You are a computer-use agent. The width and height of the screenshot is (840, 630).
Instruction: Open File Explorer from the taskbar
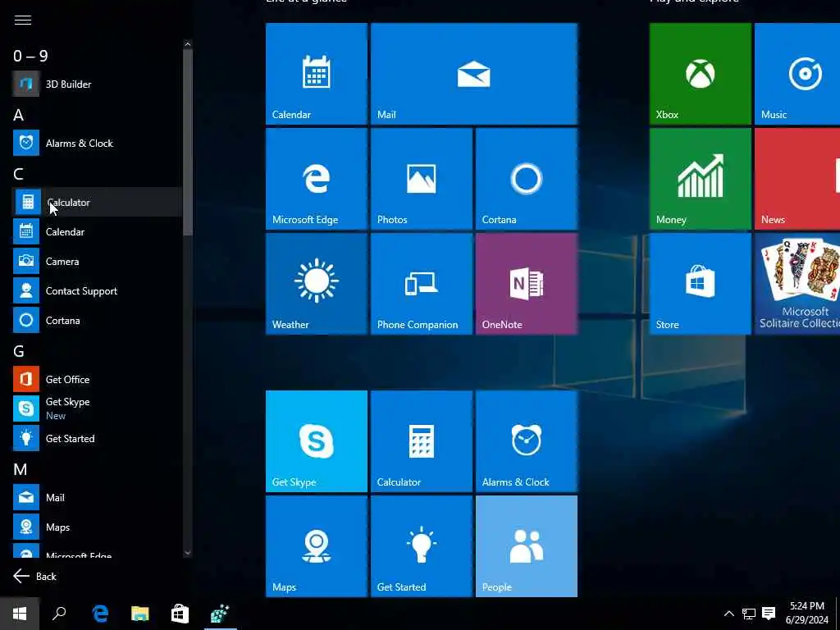(139, 614)
